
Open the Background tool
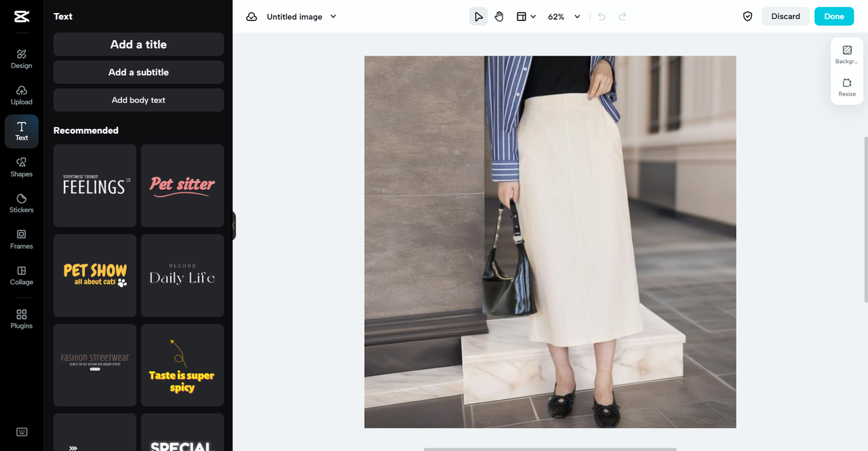[x=847, y=54]
